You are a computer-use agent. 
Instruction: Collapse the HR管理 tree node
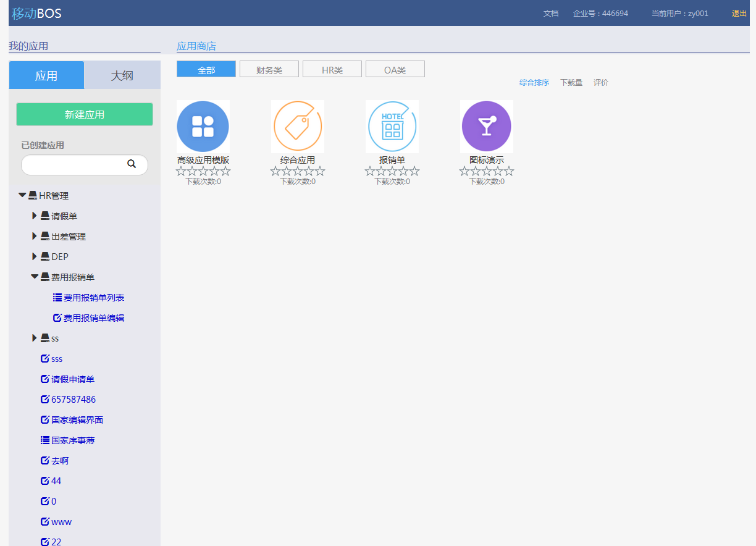[22, 196]
